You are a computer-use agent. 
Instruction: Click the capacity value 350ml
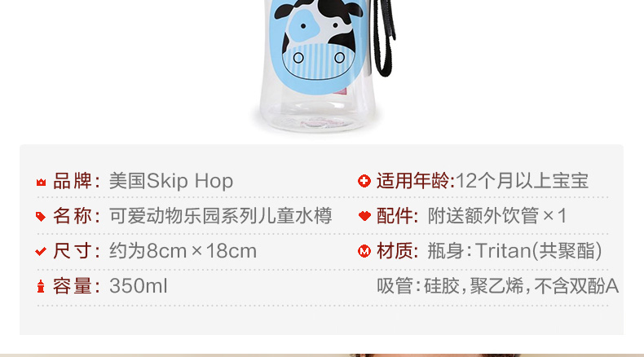[x=139, y=286]
